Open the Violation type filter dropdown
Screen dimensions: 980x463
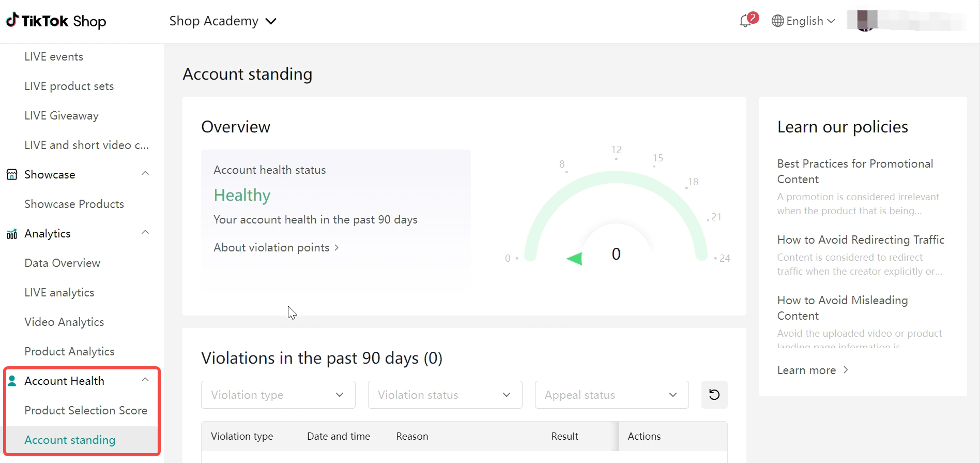[278, 395]
